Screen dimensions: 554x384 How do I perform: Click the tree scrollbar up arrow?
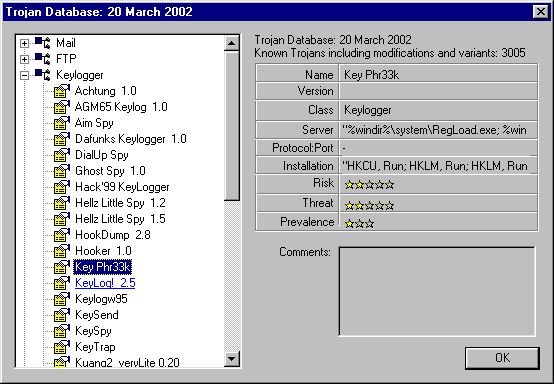(x=232, y=44)
